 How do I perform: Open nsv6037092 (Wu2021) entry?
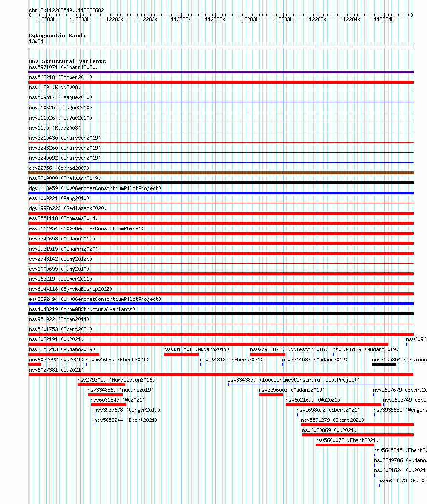(x=56, y=360)
